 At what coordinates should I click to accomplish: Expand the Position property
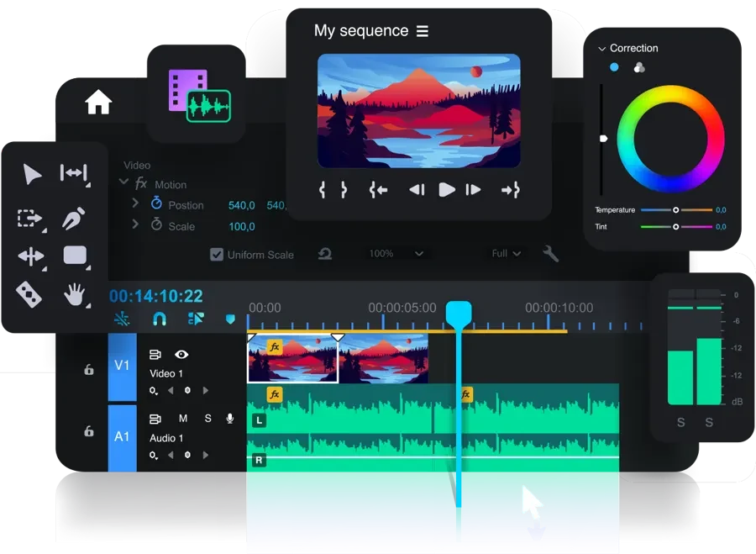click(135, 203)
